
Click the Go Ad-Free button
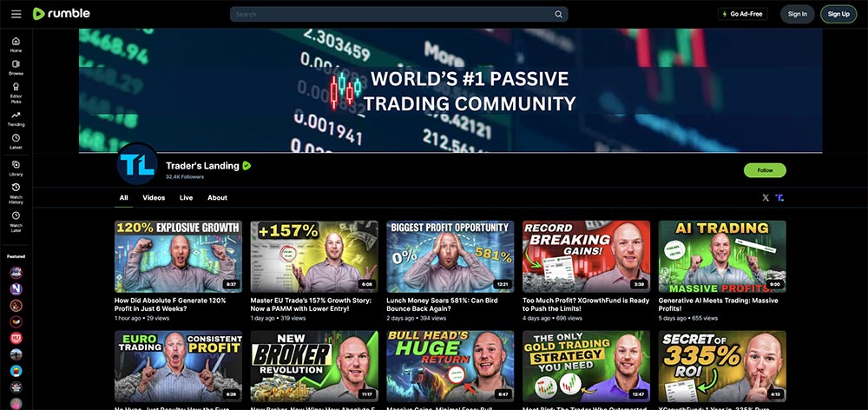pyautogui.click(x=742, y=14)
